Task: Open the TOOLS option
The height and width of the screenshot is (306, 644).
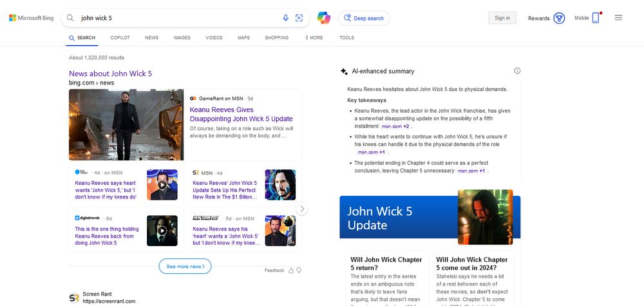Action: click(x=346, y=38)
